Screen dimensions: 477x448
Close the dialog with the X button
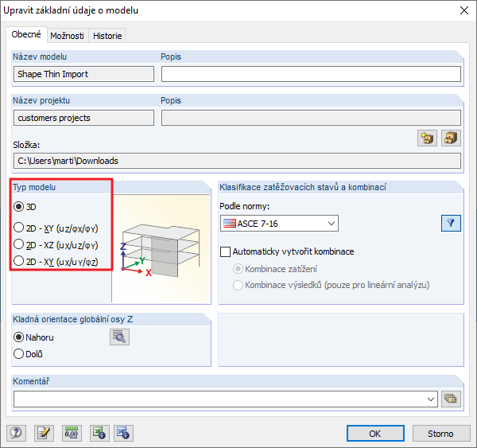464,10
